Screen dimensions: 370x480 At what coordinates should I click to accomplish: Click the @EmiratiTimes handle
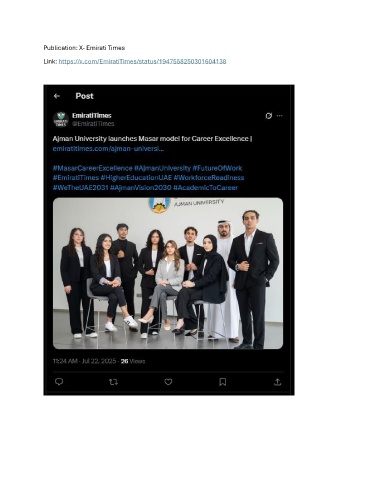(x=93, y=124)
